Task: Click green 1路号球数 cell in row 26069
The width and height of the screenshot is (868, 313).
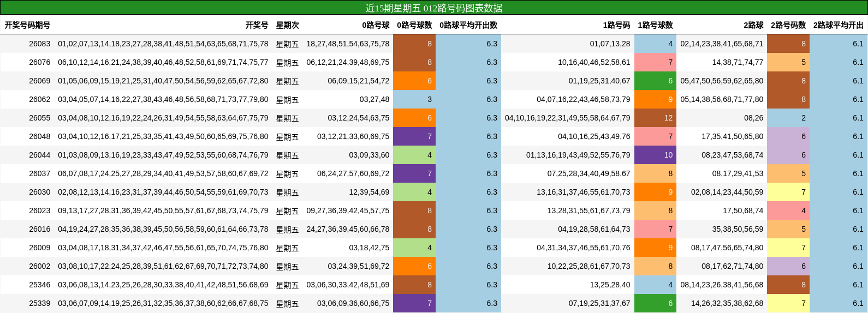Action: pyautogui.click(x=655, y=81)
